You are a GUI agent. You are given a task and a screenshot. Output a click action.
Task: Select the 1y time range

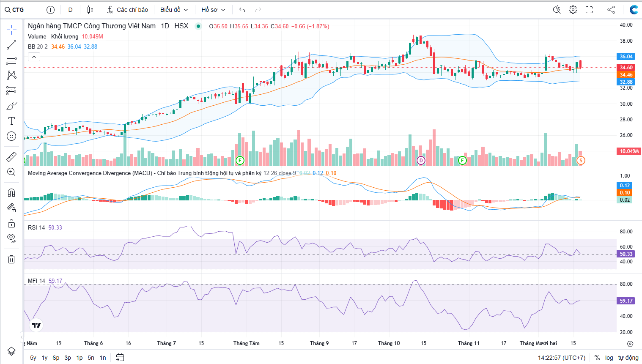coord(44,358)
